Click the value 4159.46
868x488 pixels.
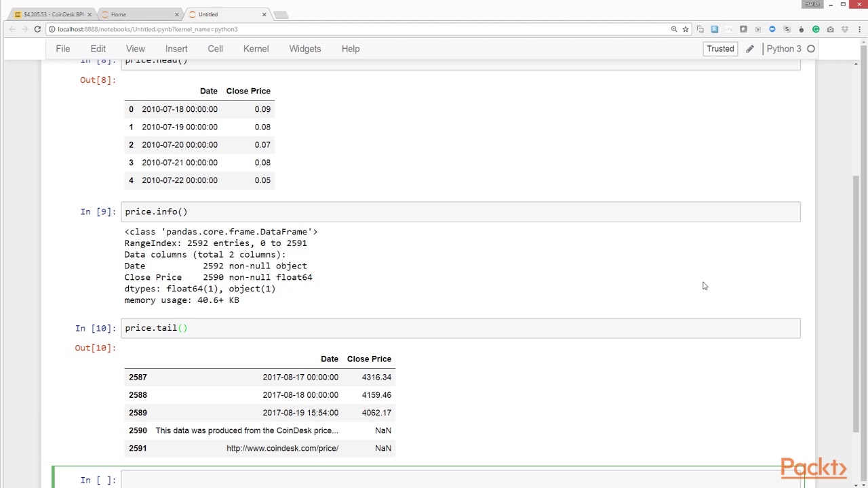pyautogui.click(x=376, y=395)
